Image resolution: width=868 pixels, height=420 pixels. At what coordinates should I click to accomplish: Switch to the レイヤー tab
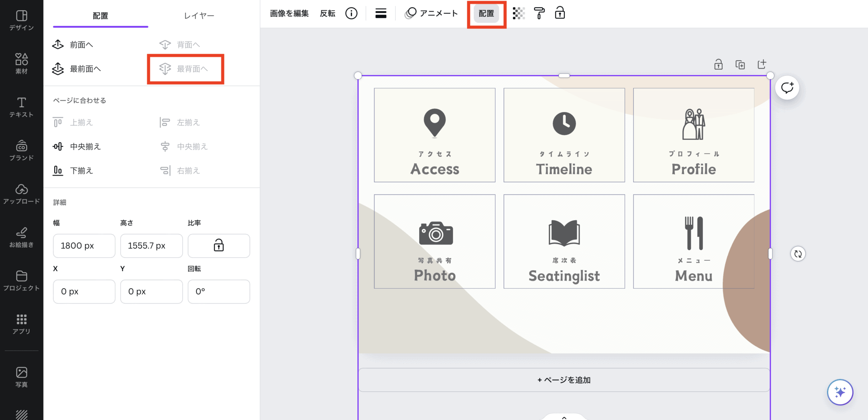199,16
